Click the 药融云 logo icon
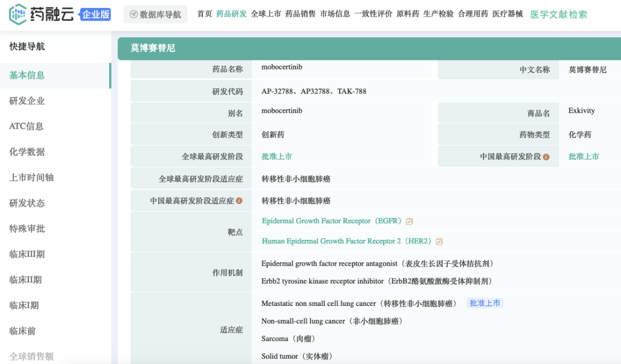621x364 pixels. tap(17, 14)
